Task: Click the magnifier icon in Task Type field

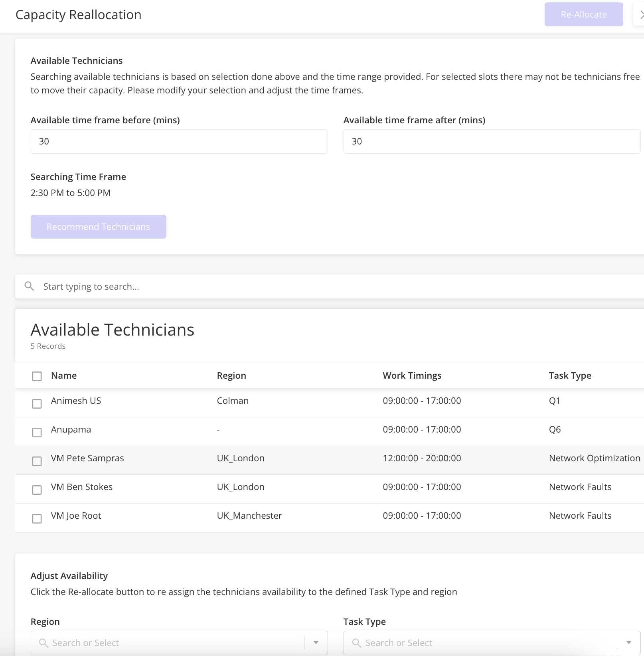Action: click(x=357, y=643)
